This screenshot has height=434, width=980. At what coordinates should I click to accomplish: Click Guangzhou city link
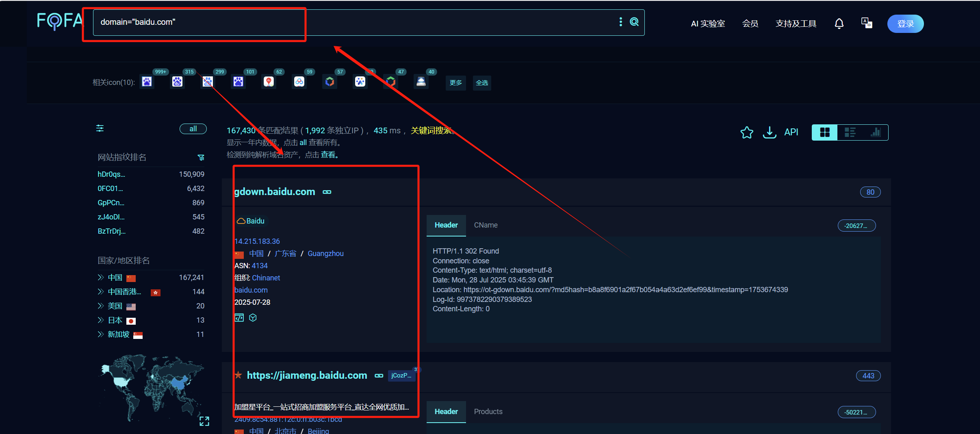pyautogui.click(x=325, y=254)
